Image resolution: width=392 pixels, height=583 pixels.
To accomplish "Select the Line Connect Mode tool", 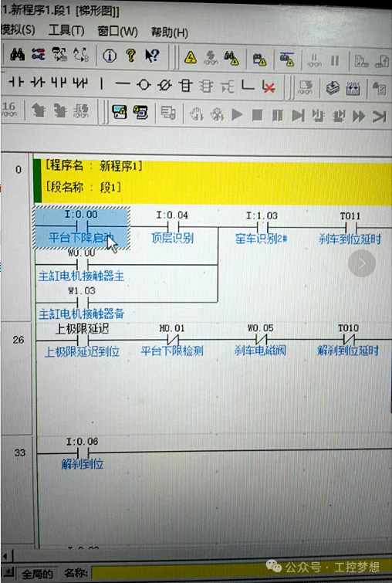I will (x=247, y=86).
